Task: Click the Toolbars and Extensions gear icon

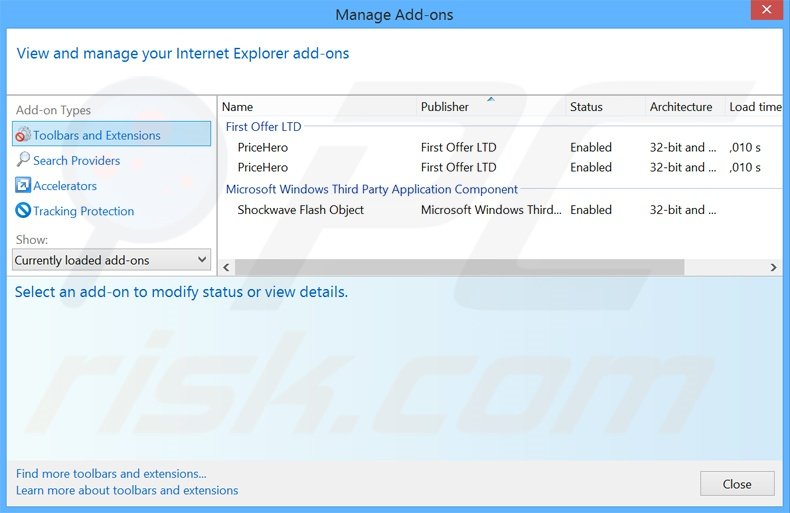Action: point(23,135)
